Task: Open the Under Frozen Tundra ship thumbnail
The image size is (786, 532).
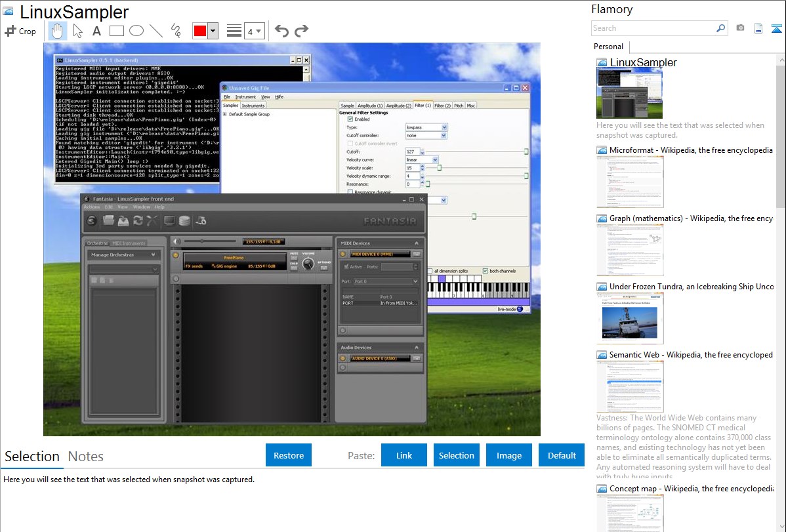Action: pyautogui.click(x=630, y=318)
